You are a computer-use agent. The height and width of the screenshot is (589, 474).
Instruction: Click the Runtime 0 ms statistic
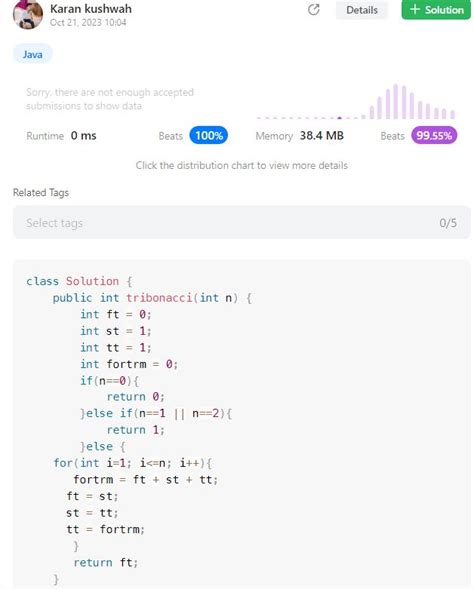point(61,136)
